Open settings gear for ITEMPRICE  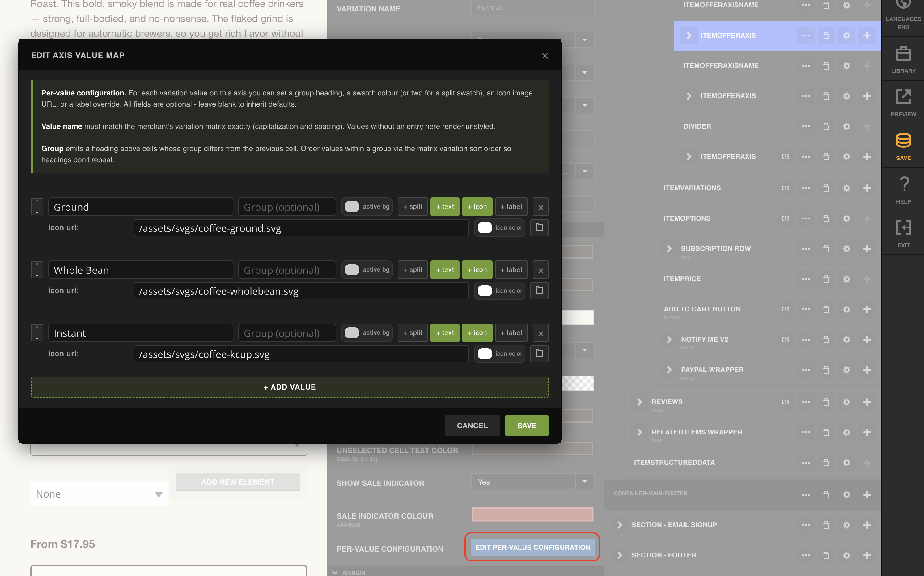click(846, 279)
